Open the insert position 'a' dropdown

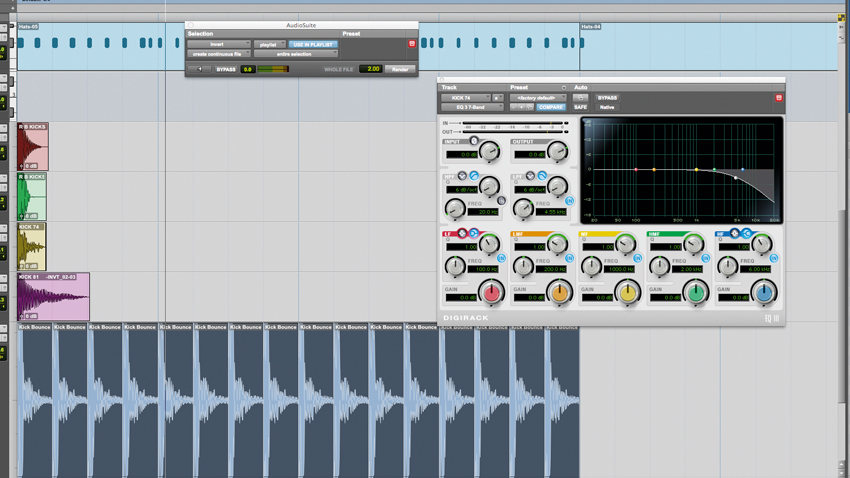(x=497, y=98)
